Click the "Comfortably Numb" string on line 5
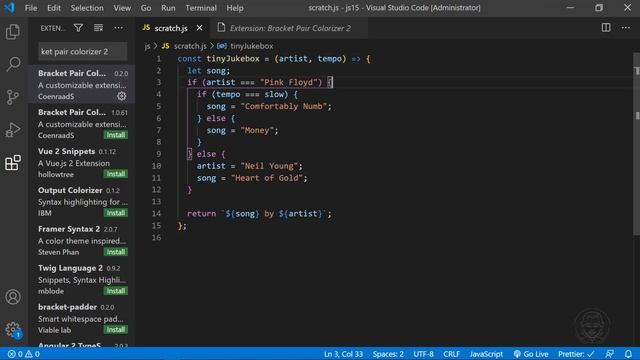This screenshot has height=360, width=640. tap(284, 107)
